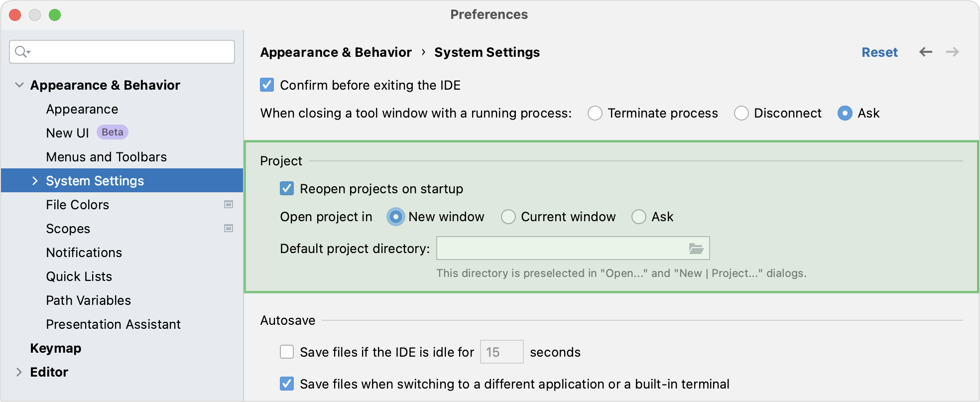Select the Terminate process radio option
The image size is (980, 402).
[x=595, y=113]
